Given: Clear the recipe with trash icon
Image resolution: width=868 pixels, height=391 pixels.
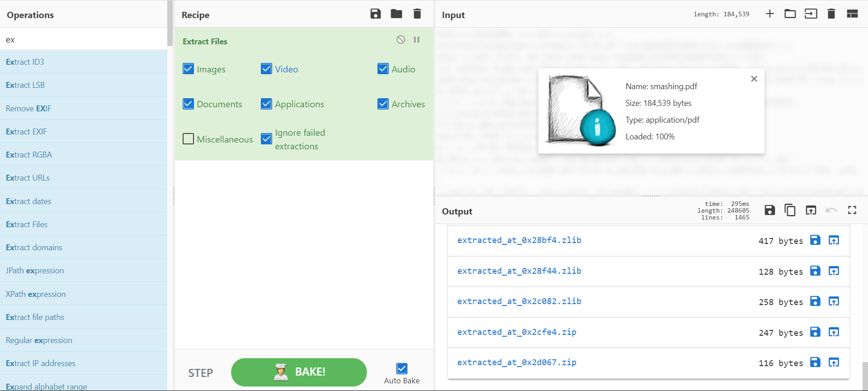Looking at the screenshot, I should click(417, 14).
